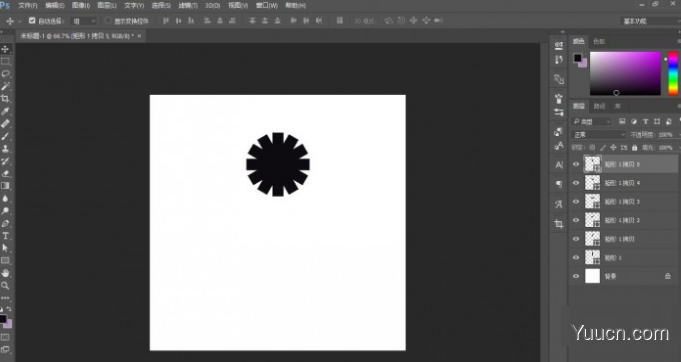Viewport: 681px width, 362px height.
Task: Select the Rectangle shape tool
Action: point(5,260)
